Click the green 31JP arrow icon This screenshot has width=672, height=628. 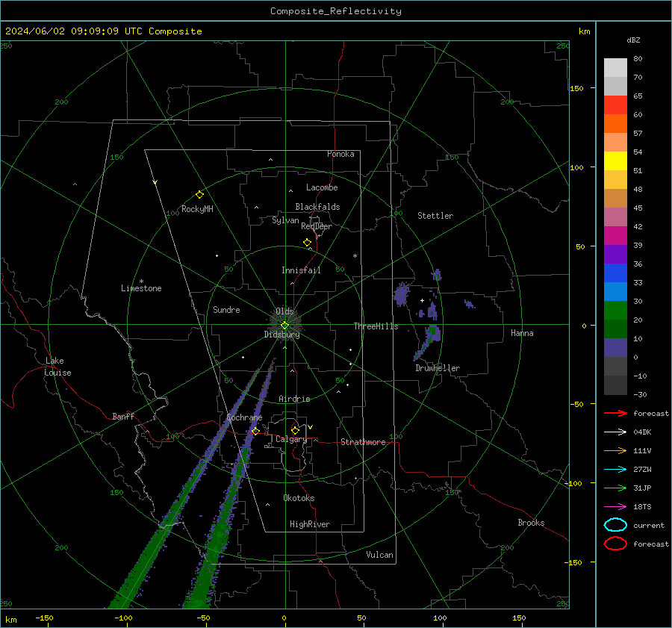(615, 488)
